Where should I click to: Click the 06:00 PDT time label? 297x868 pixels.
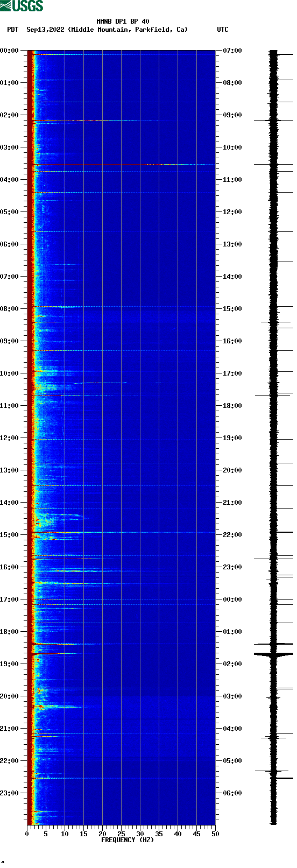click(x=10, y=244)
